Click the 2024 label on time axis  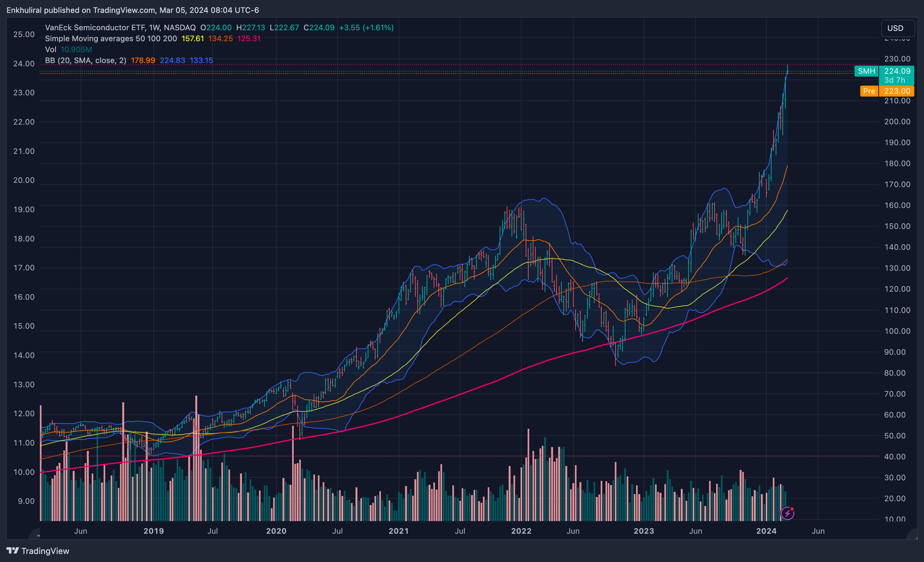766,531
